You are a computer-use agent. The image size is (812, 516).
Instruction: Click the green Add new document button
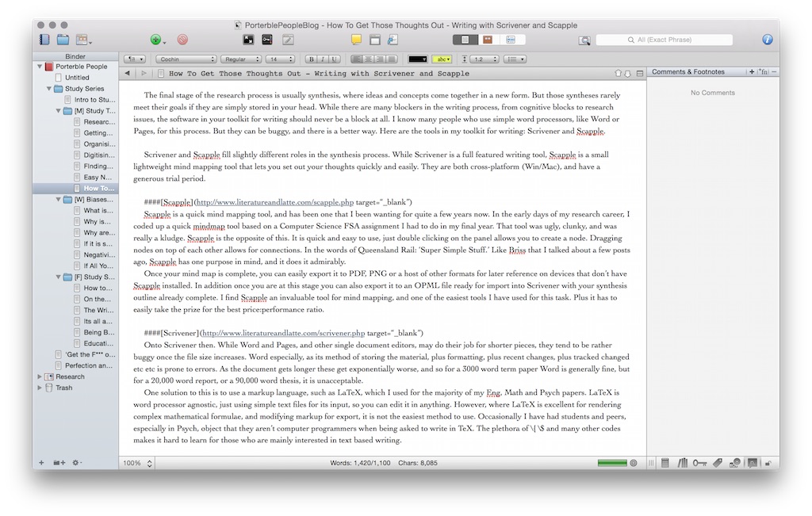click(155, 40)
